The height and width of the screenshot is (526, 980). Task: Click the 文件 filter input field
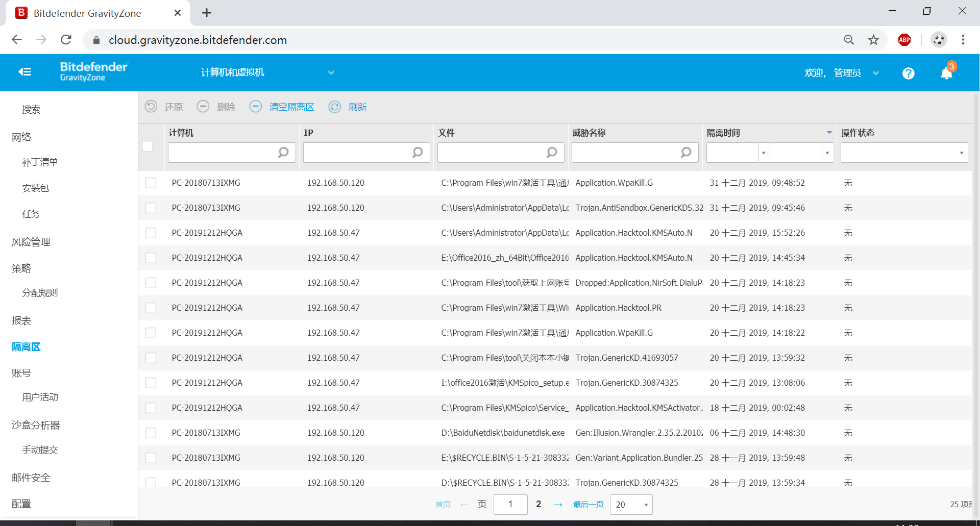pos(501,153)
